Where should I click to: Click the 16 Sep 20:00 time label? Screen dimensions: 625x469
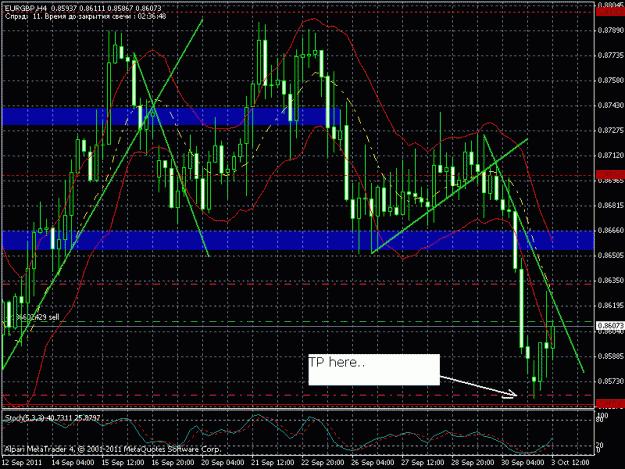(x=173, y=462)
